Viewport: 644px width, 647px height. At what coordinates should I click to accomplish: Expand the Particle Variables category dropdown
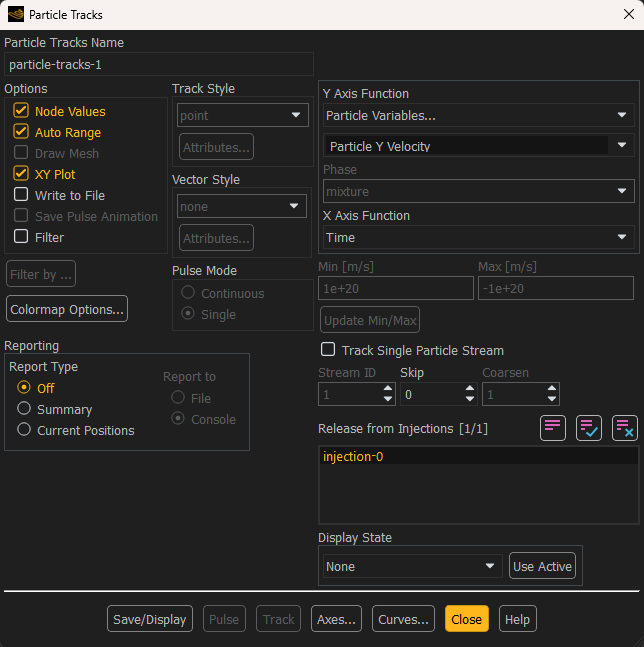[478, 115]
